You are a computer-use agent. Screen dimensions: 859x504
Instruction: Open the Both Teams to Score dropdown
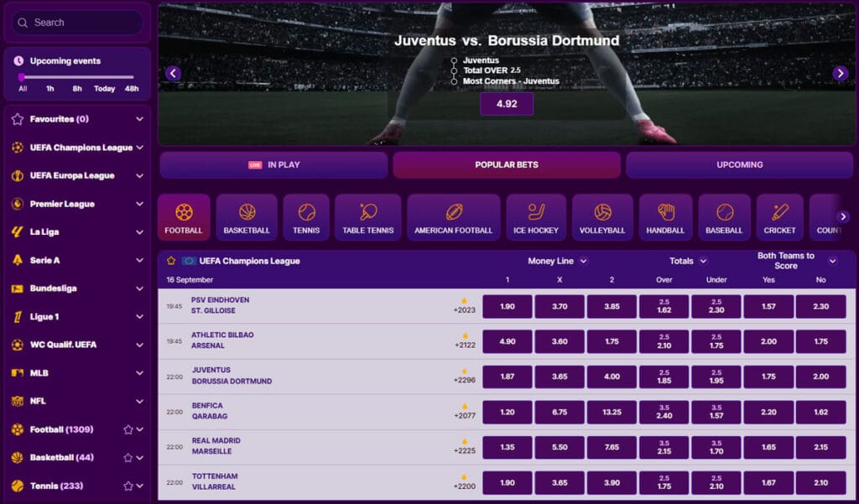833,262
